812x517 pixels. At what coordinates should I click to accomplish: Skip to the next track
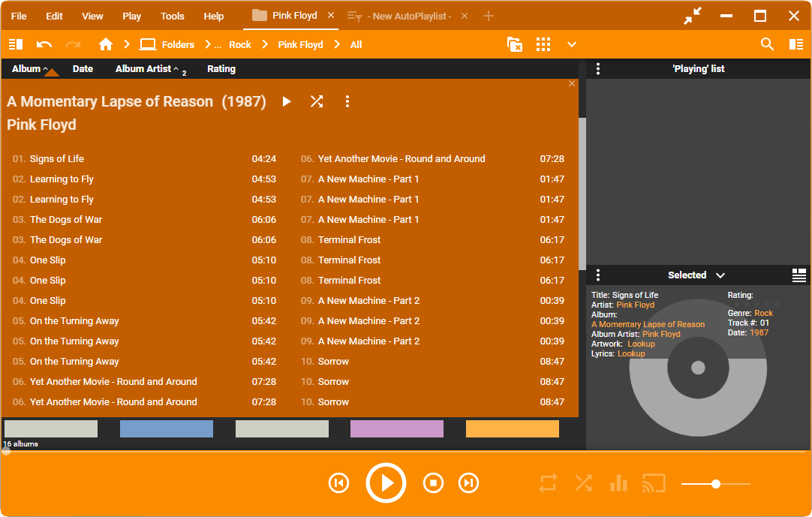468,482
